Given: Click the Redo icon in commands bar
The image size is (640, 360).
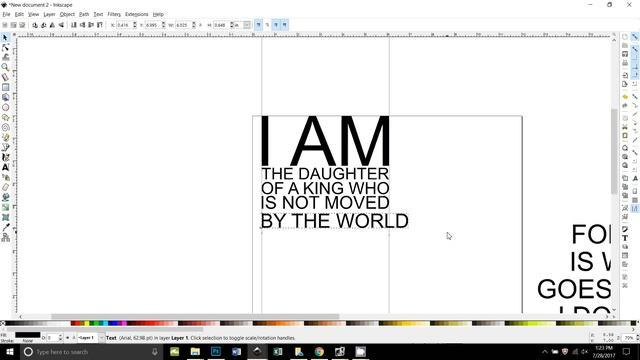Looking at the screenshot, I should 625,106.
